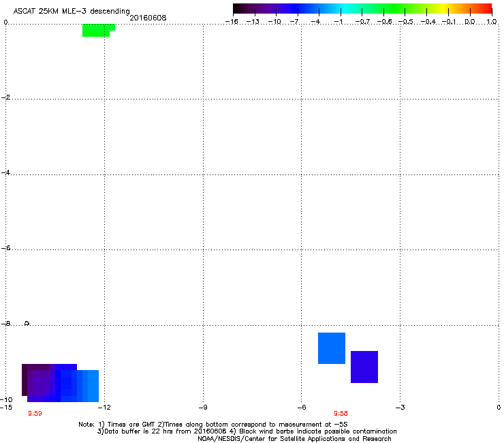
Task: Click the NOAA/NESDIS credit line
Action: [x=294, y=439]
